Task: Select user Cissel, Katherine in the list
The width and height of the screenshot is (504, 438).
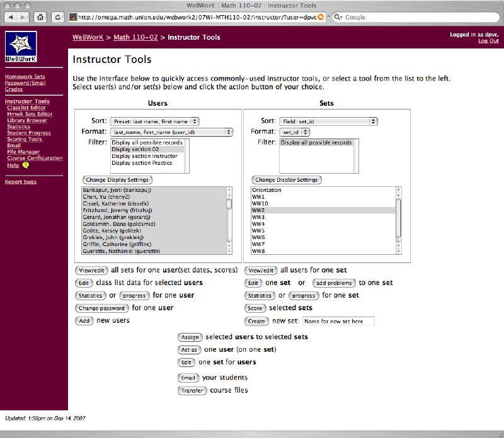Action: tap(154, 204)
